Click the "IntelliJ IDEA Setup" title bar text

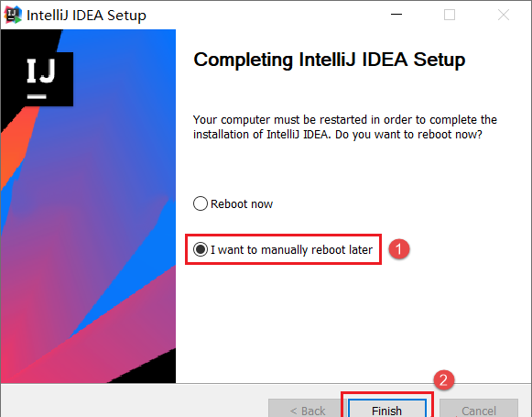[x=86, y=16]
